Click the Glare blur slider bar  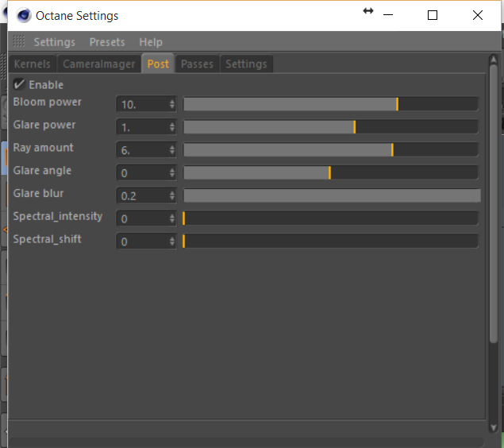click(332, 195)
